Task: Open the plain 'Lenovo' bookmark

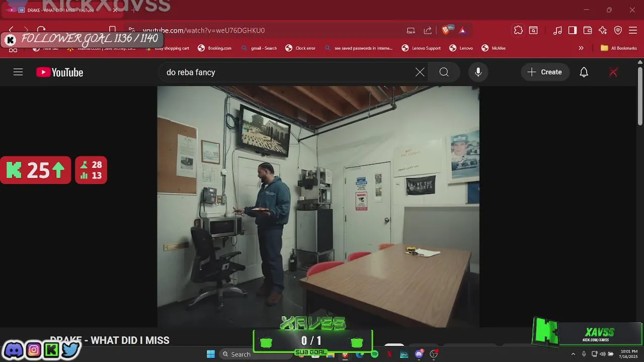Action: 461,48
